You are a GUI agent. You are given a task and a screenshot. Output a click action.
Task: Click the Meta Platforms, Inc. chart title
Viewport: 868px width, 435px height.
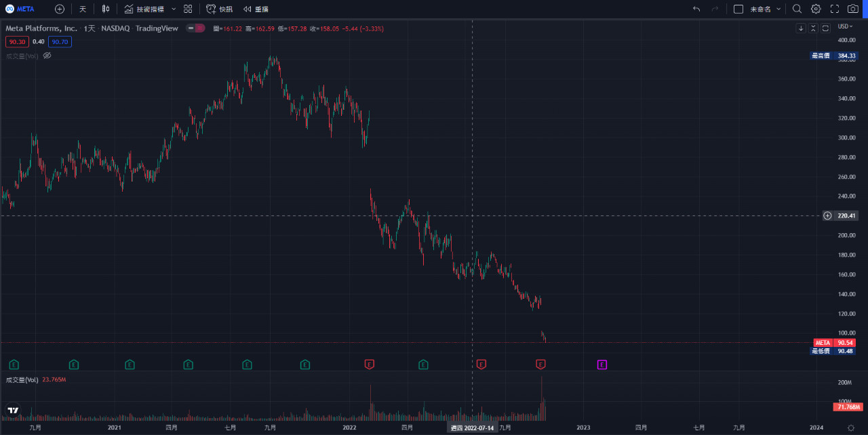tap(41, 28)
